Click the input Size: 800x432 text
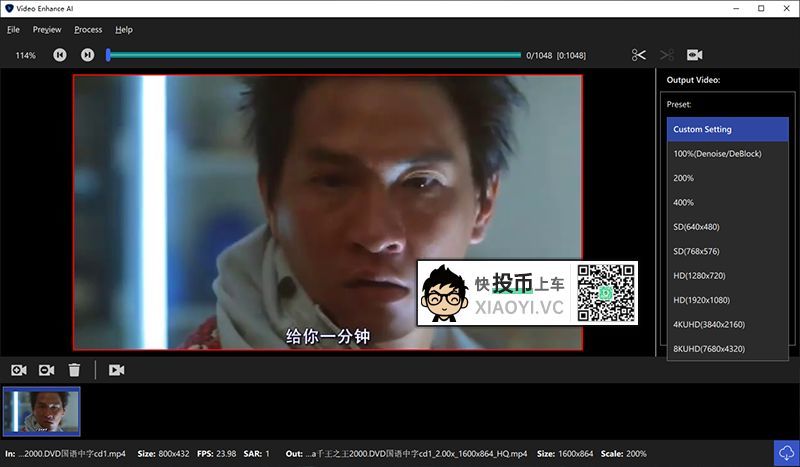The height and width of the screenshot is (467, 800). coord(163,453)
